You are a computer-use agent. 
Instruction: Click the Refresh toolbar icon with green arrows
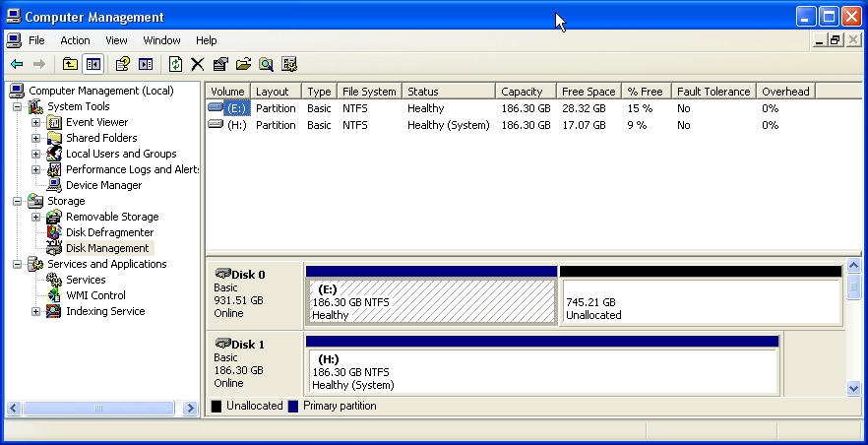coord(175,64)
